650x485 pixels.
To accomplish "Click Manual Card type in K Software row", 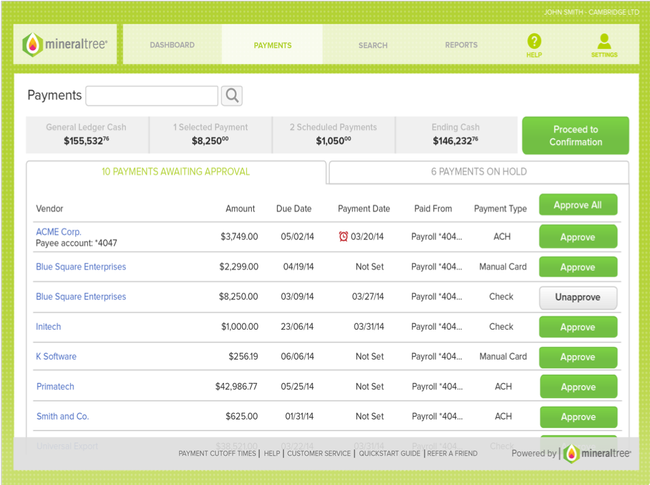I will 503,356.
